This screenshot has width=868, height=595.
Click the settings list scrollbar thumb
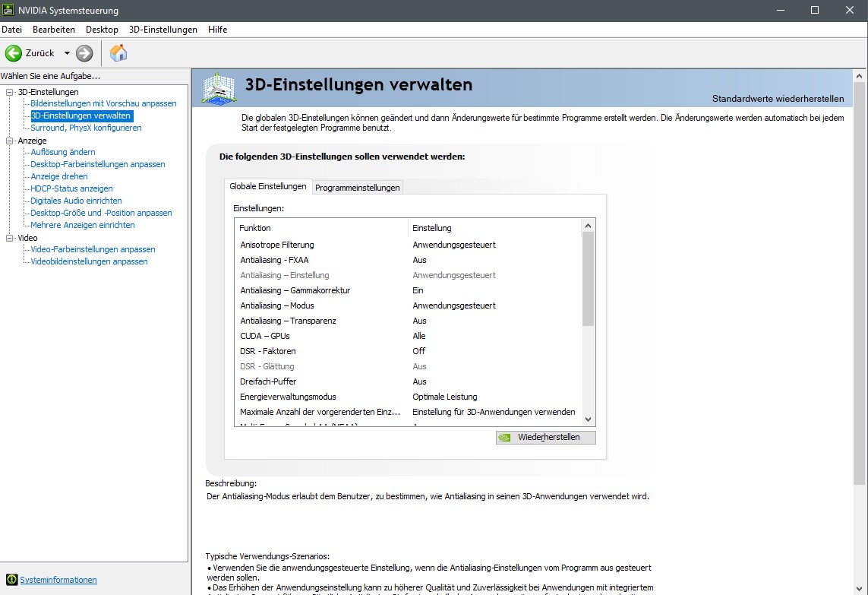point(588,279)
